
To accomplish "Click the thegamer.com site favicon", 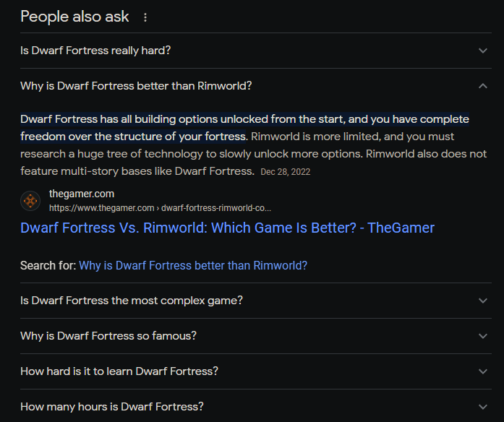I will [x=30, y=201].
